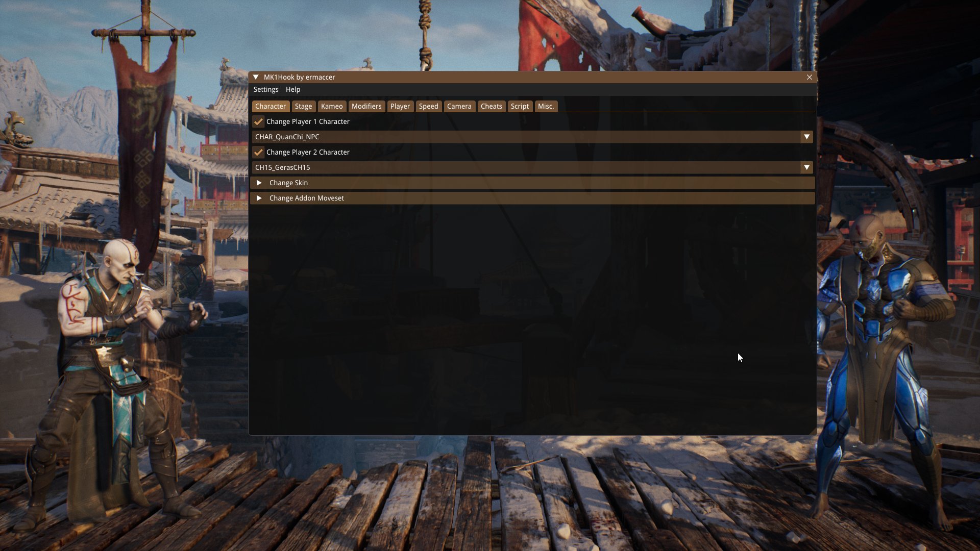Image resolution: width=980 pixels, height=551 pixels.
Task: Select the Misc tab
Action: pyautogui.click(x=545, y=106)
